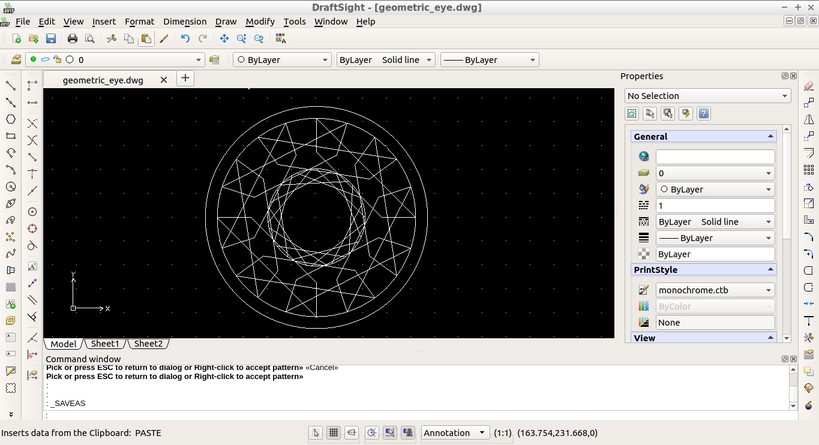
Task: Open the Window menu
Action: click(x=331, y=21)
